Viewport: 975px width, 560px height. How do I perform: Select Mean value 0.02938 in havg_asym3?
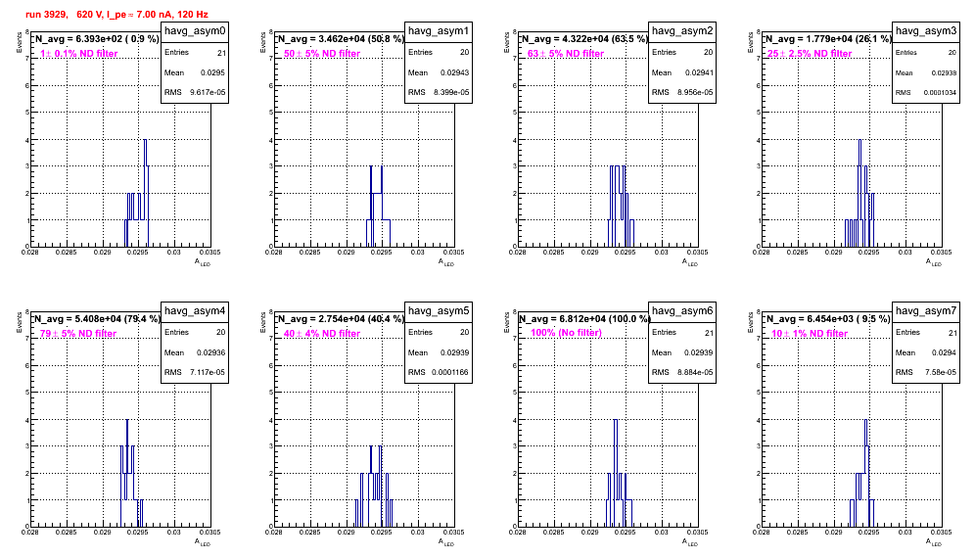click(x=944, y=72)
